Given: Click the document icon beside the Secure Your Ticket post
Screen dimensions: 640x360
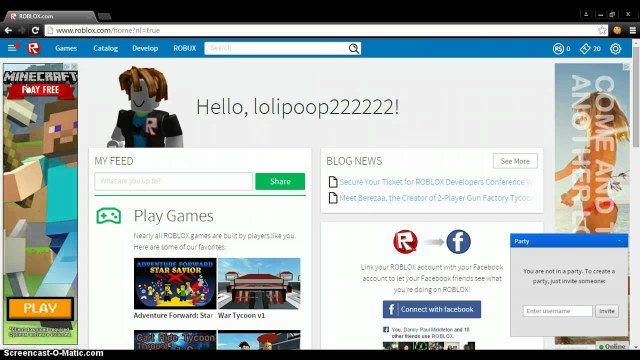Looking at the screenshot, I should coord(333,182).
